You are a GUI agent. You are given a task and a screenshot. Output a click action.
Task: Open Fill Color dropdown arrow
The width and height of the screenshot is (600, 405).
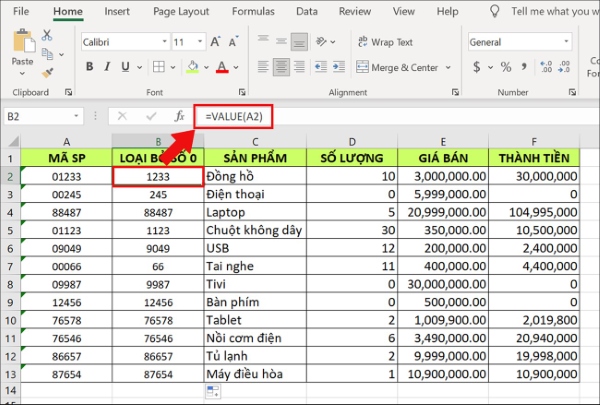207,67
